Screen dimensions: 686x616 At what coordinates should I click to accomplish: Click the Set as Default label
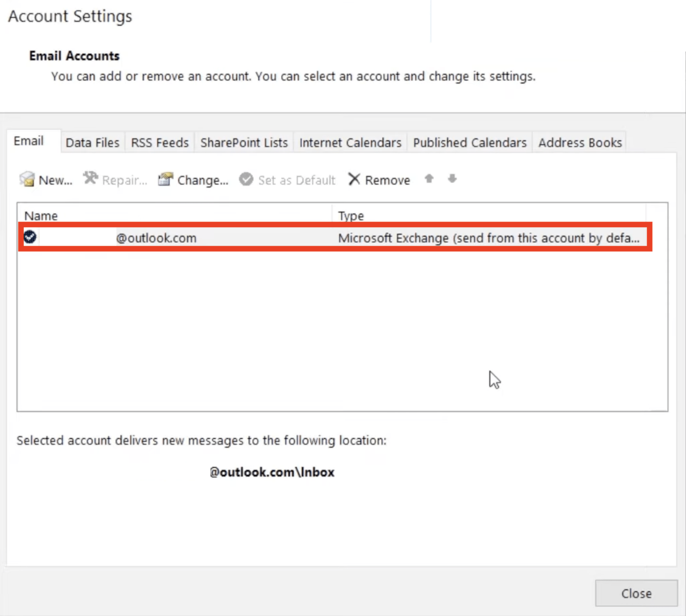(x=296, y=180)
